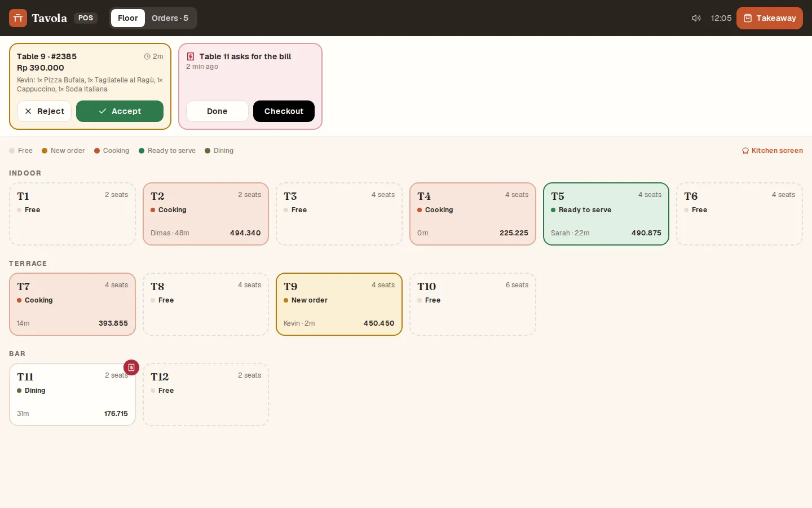The image size is (812, 508).
Task: Select free bar table T12
Action: (206, 395)
